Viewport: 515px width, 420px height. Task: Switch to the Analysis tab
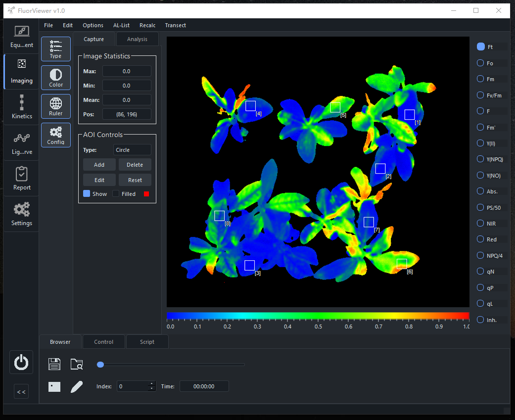coord(137,39)
